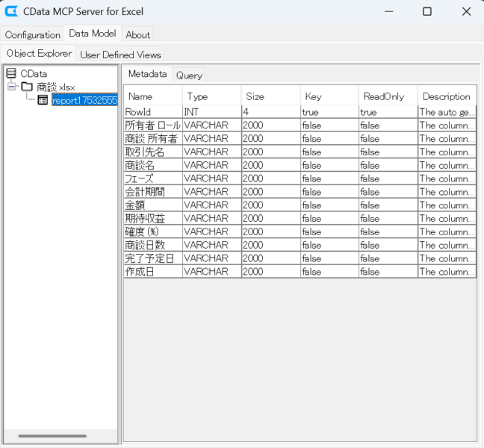Open the Configuration tab
This screenshot has width=484, height=448.
point(32,34)
